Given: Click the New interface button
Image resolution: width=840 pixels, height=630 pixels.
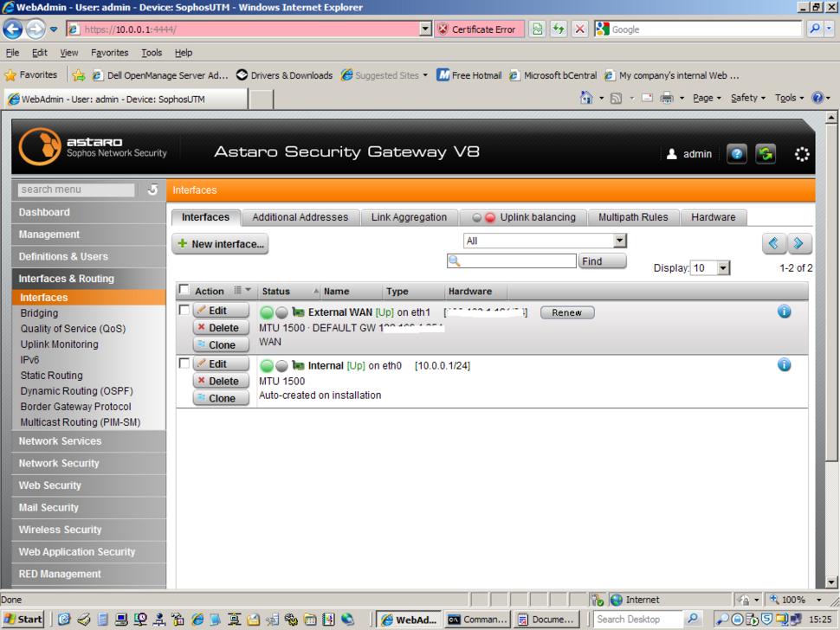Looking at the screenshot, I should (221, 244).
